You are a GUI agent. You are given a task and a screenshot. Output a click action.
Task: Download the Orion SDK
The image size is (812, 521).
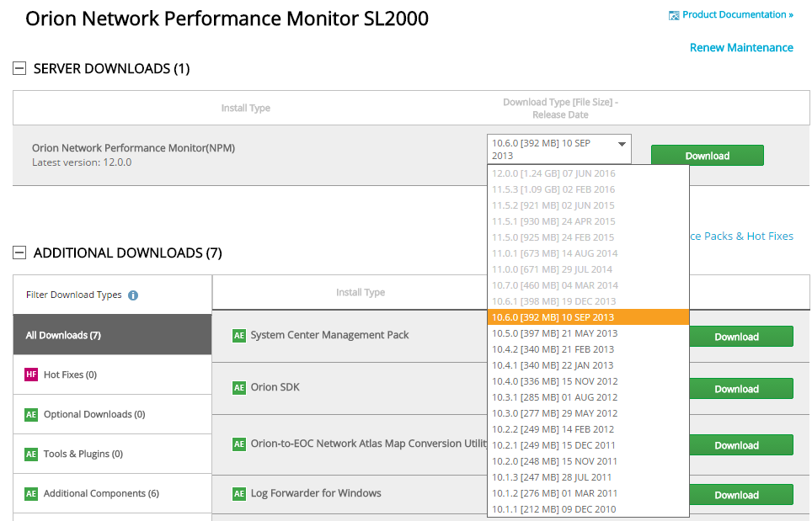[736, 389]
